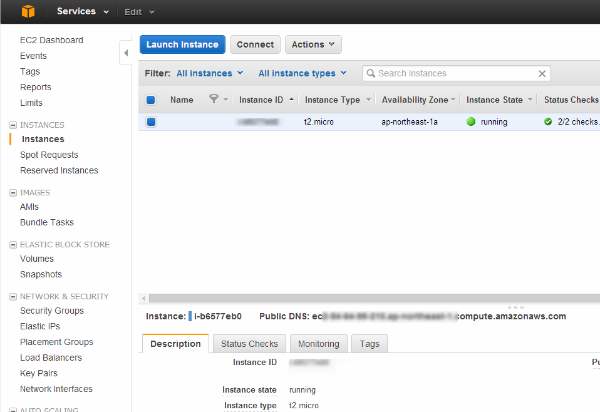Open Key Pairs in the sidebar
Screen dimensions: 600x412
pyautogui.click(x=39, y=373)
